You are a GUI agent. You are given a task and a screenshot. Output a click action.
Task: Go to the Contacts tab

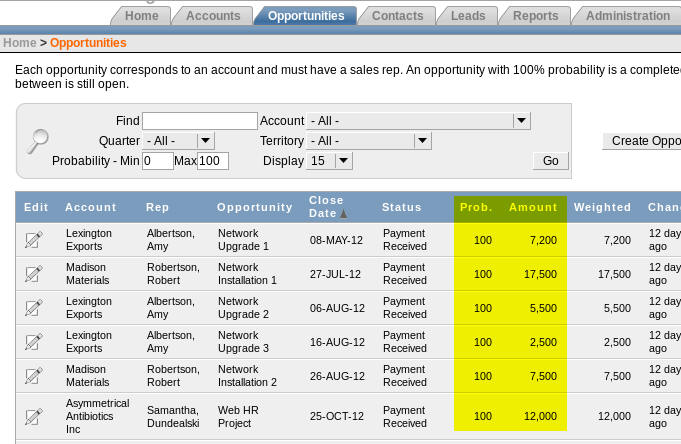397,16
